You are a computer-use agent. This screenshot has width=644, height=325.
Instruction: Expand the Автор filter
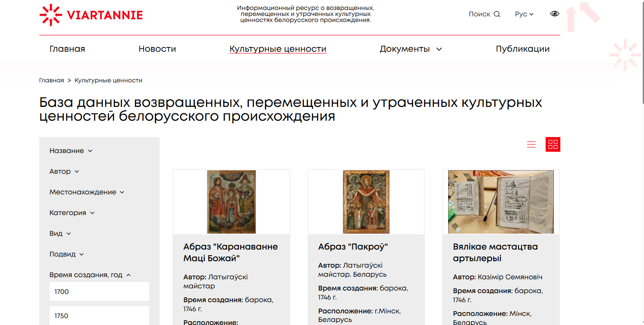(64, 172)
